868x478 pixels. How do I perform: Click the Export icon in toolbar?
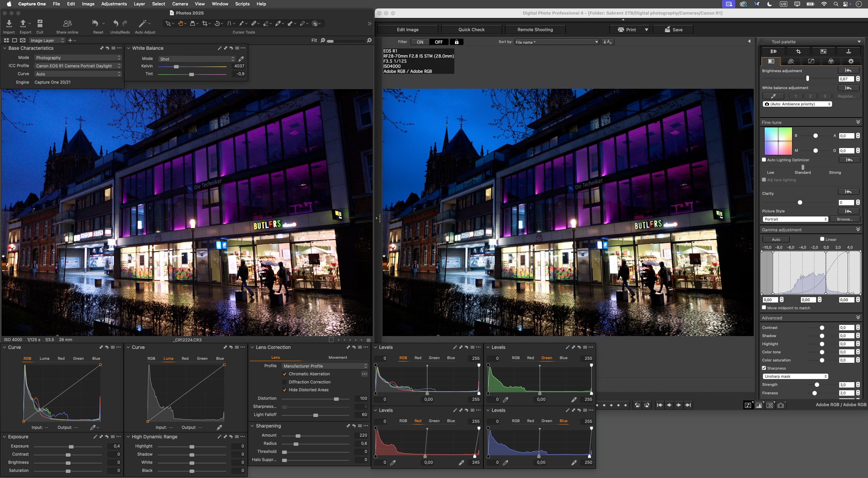click(23, 24)
